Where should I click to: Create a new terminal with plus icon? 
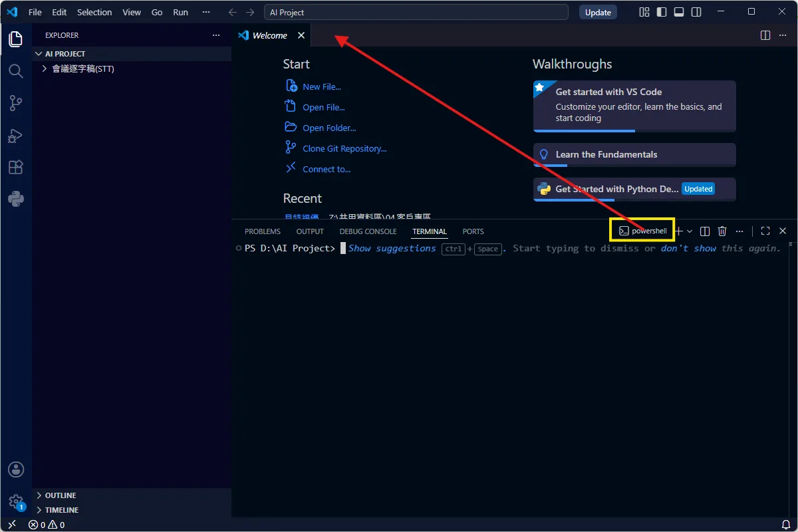pyautogui.click(x=679, y=231)
